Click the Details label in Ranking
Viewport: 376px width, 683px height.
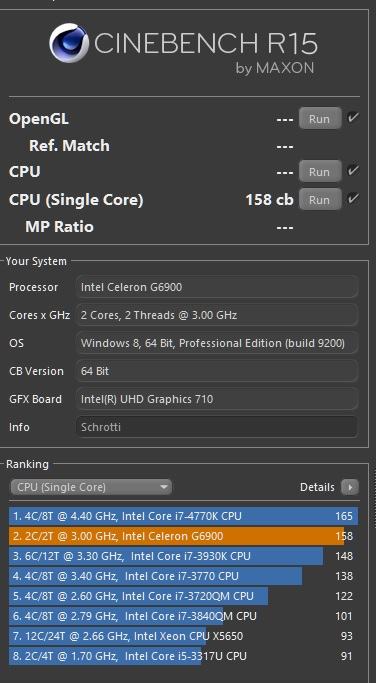[317, 487]
